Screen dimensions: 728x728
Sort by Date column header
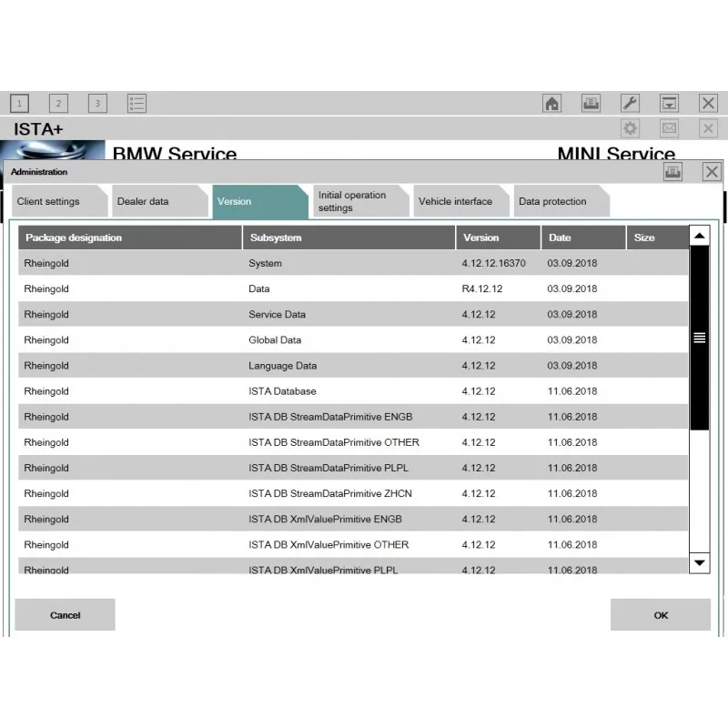[x=583, y=238]
